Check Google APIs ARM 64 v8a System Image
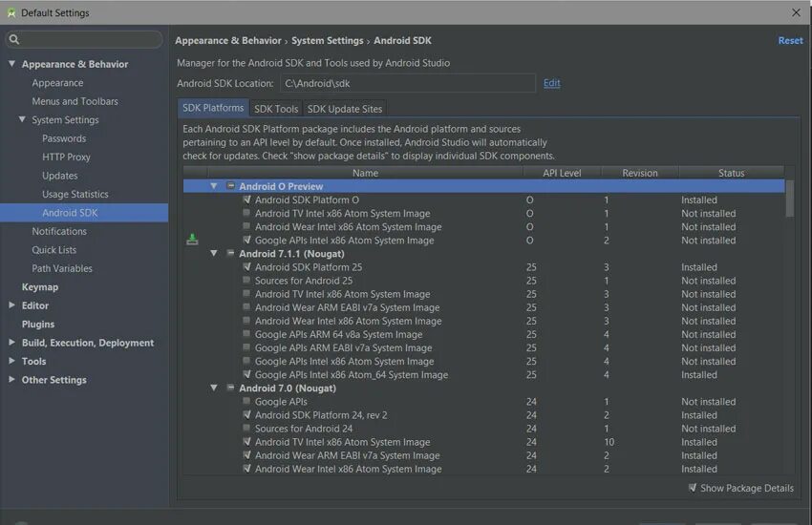Image resolution: width=812 pixels, height=525 pixels. click(x=247, y=334)
